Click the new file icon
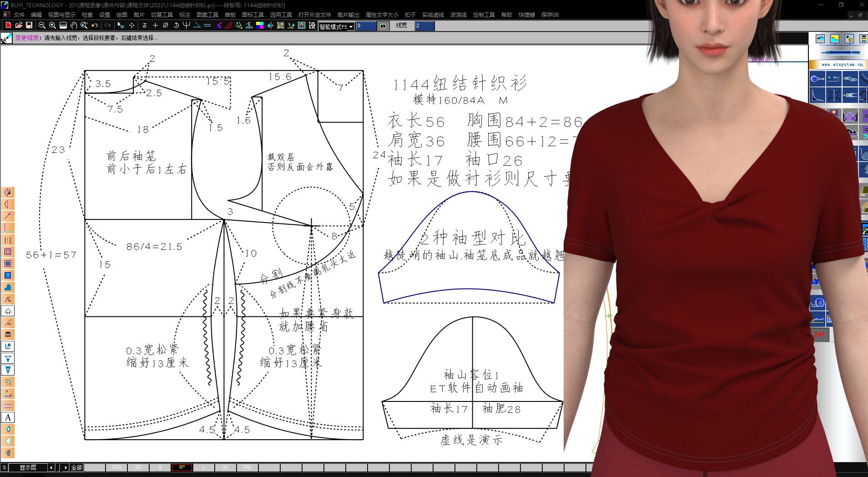This screenshot has height=477, width=868. [8, 25]
